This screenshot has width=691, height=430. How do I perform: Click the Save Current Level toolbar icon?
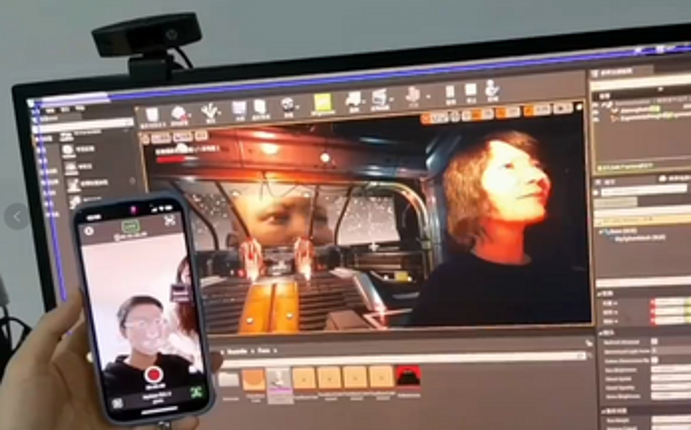152,115
